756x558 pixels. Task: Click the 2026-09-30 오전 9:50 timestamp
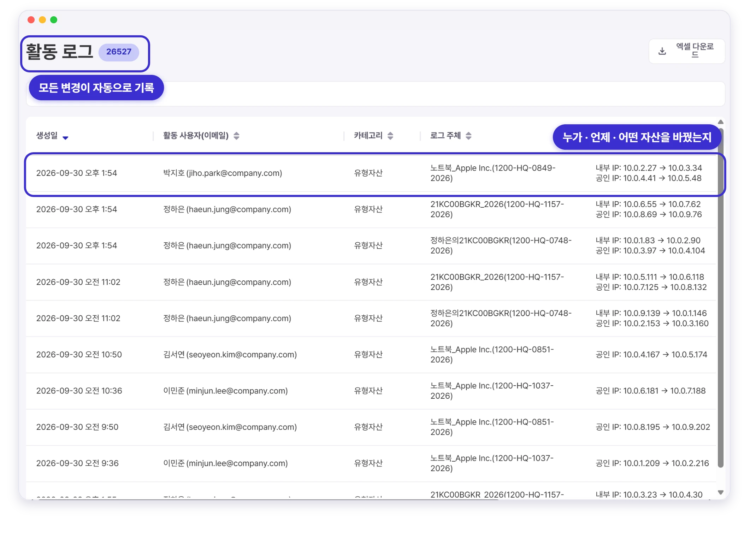click(77, 427)
